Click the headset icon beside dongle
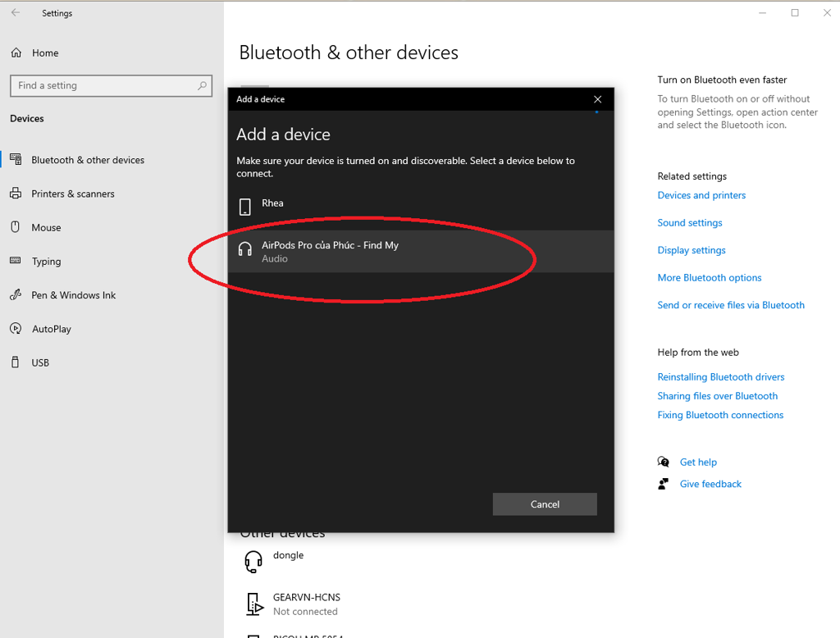840x638 pixels. tap(253, 562)
